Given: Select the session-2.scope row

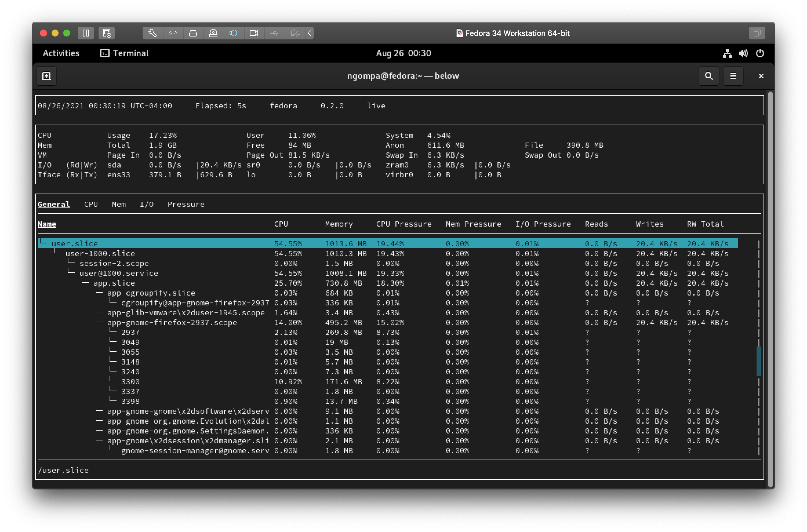Looking at the screenshot, I should click(x=388, y=263).
